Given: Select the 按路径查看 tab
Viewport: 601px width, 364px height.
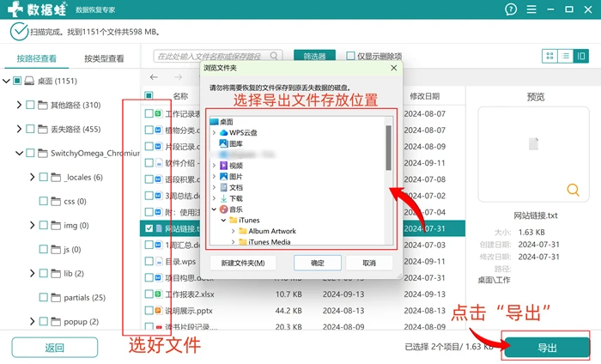Looking at the screenshot, I should coord(36,58).
